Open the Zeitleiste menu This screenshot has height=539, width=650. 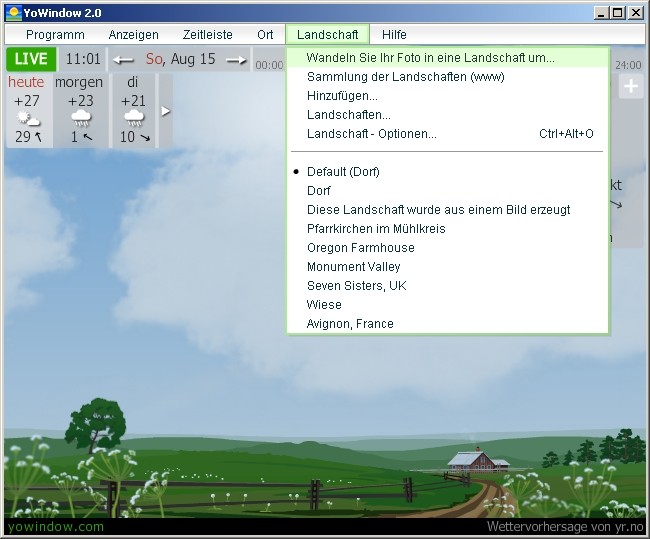point(207,35)
